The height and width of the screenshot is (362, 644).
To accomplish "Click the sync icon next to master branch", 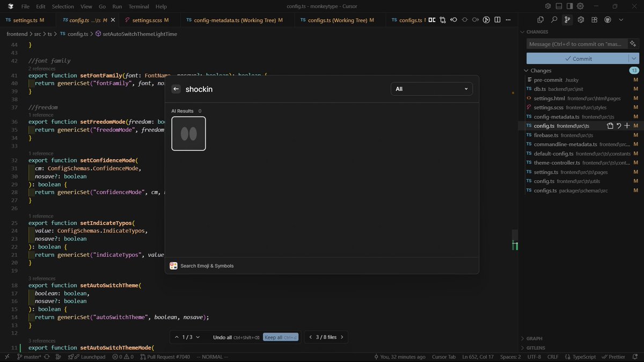I will (x=47, y=357).
